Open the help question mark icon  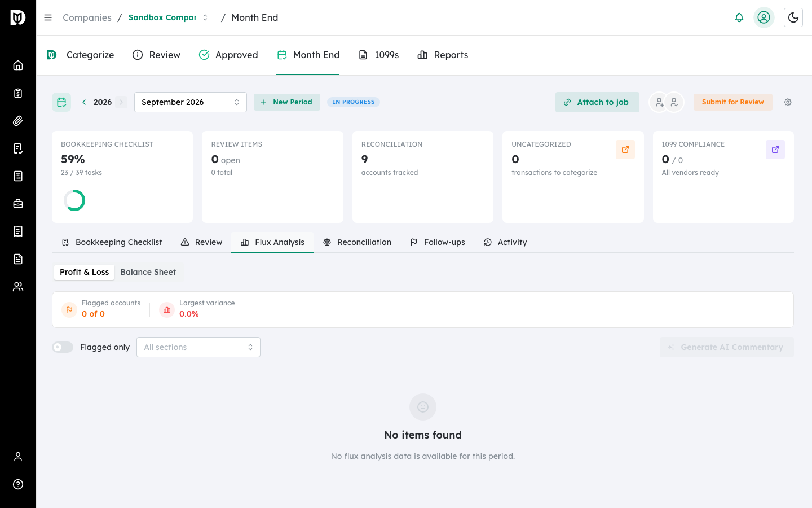click(x=18, y=484)
